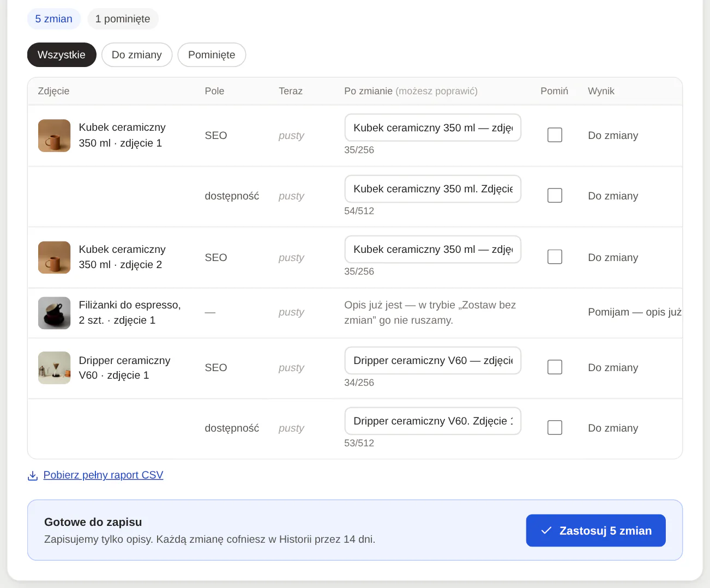Edit dostępność text field for Dripper V60
This screenshot has height=588, width=710.
pyautogui.click(x=433, y=421)
